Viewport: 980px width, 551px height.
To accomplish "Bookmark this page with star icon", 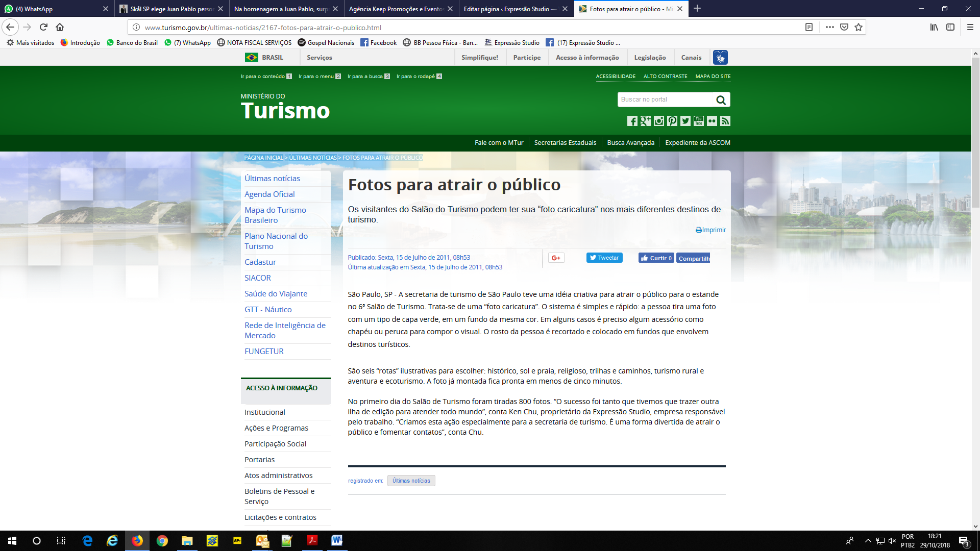I will point(859,27).
